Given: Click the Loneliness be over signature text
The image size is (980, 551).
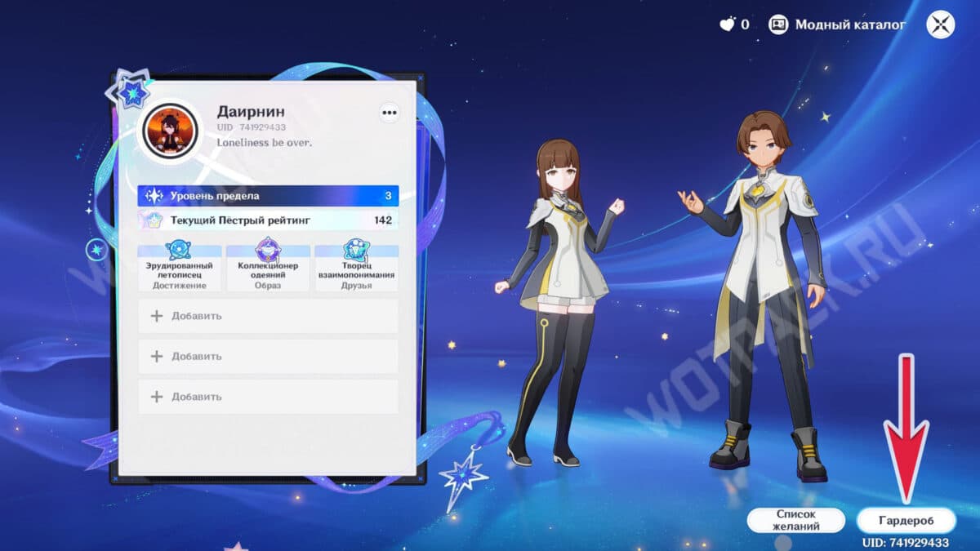Looking at the screenshot, I should (x=264, y=143).
